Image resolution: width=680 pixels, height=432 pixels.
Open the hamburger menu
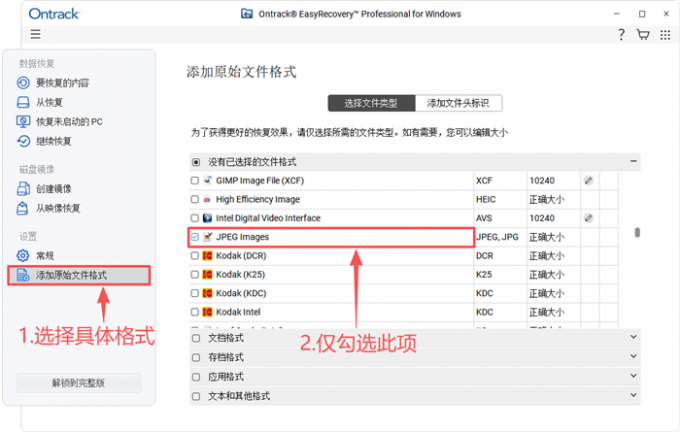pos(36,34)
